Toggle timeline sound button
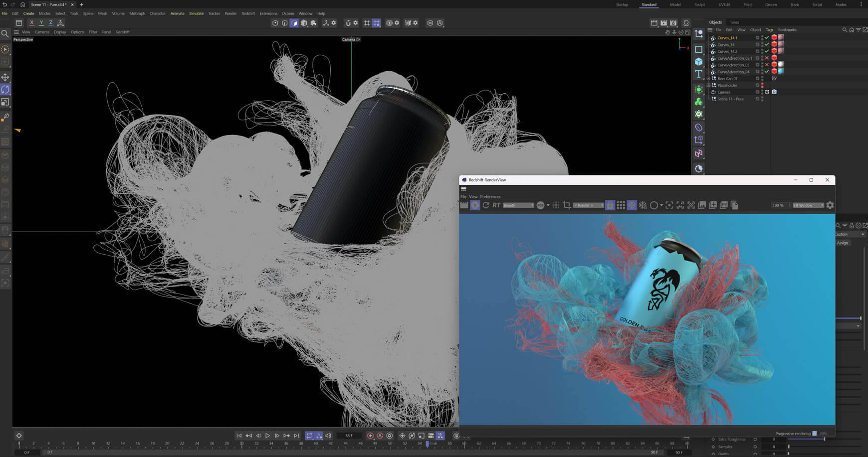The image size is (868, 457). 328,436
